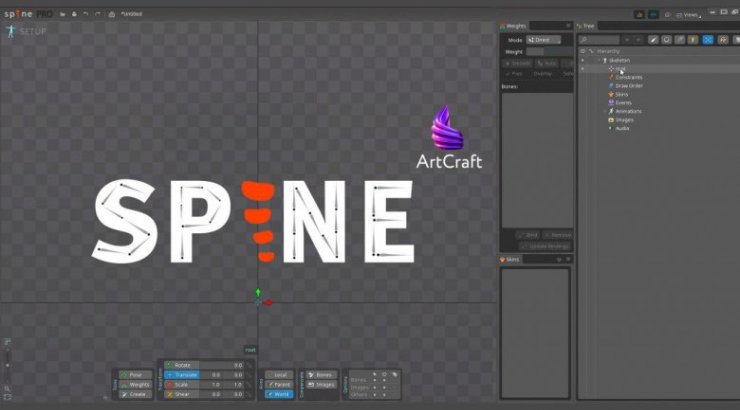Viewport: 740px width, 410px height.
Task: Select Images node in the Tree
Action: coord(621,120)
